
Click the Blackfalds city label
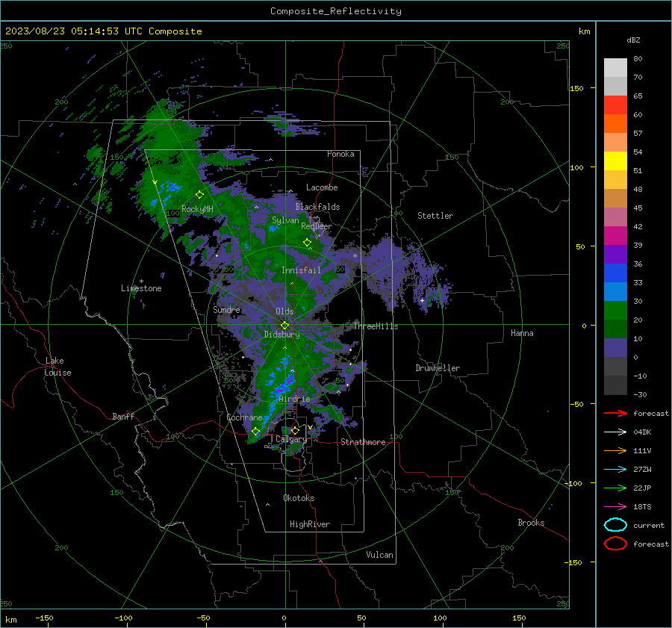pos(317,207)
